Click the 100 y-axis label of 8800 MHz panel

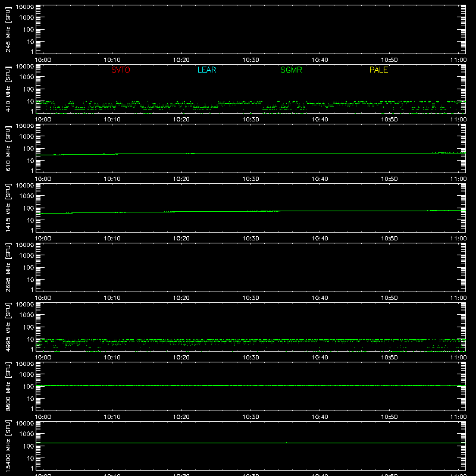click(x=28, y=387)
